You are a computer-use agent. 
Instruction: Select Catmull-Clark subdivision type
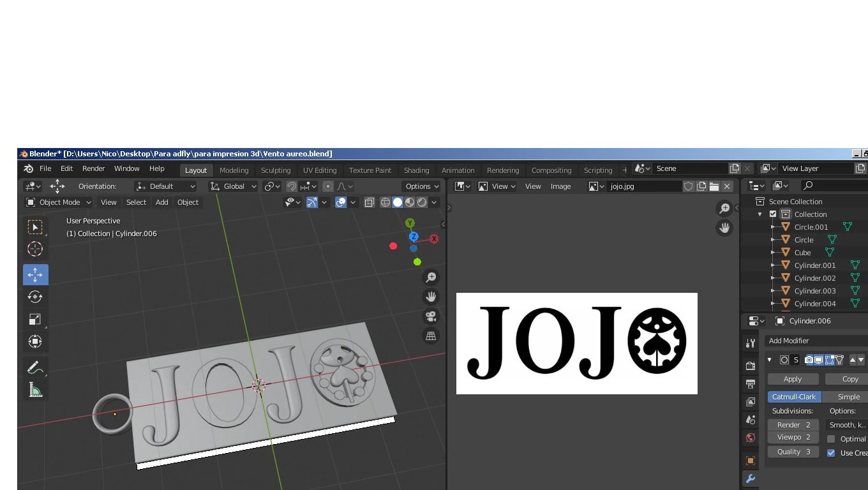794,397
